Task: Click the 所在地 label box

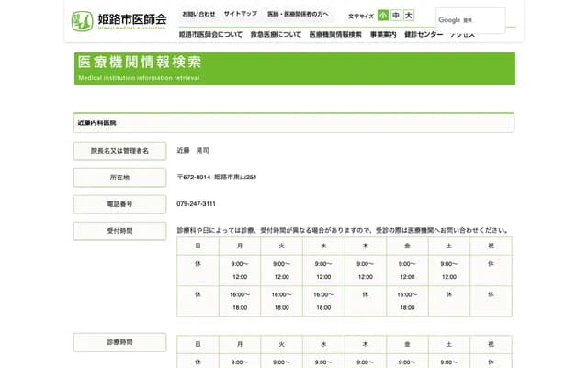Action: pos(119,178)
